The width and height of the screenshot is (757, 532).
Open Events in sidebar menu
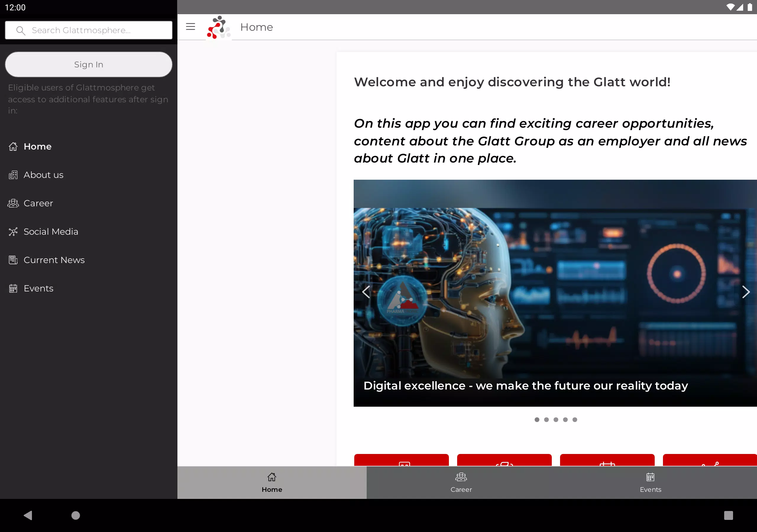38,288
